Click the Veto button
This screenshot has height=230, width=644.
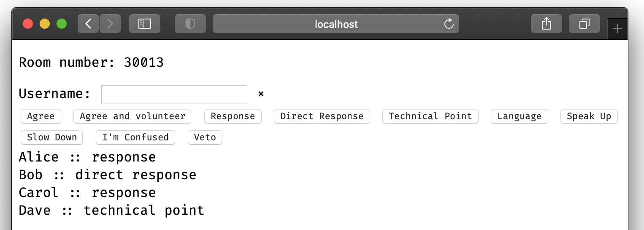205,137
